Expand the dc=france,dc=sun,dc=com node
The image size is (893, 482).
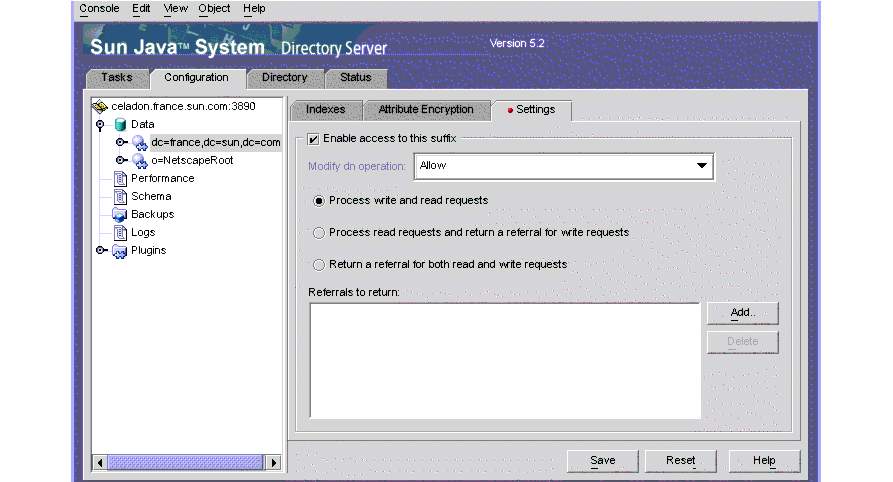tap(121, 142)
